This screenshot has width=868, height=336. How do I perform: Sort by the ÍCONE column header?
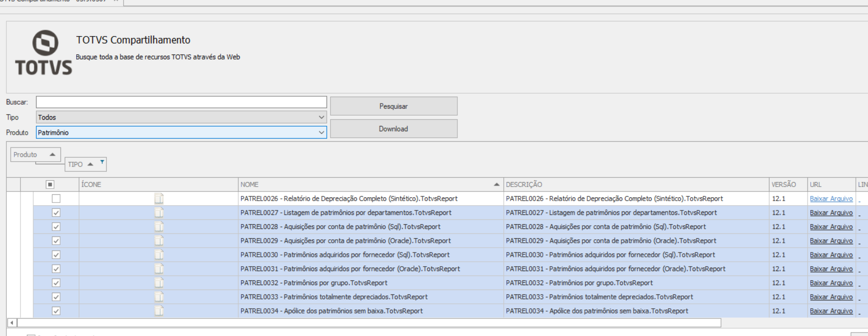coord(158,184)
